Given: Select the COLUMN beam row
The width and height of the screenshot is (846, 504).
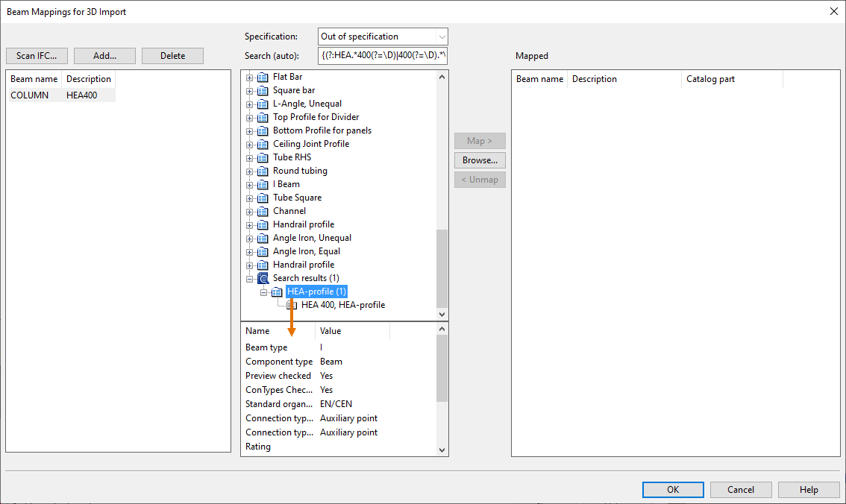Looking at the screenshot, I should [30, 95].
